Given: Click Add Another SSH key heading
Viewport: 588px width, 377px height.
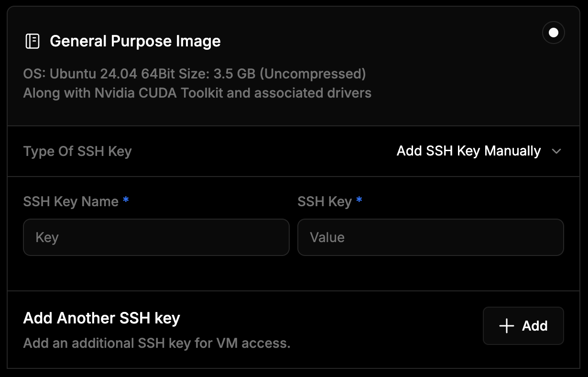Looking at the screenshot, I should [x=101, y=317].
